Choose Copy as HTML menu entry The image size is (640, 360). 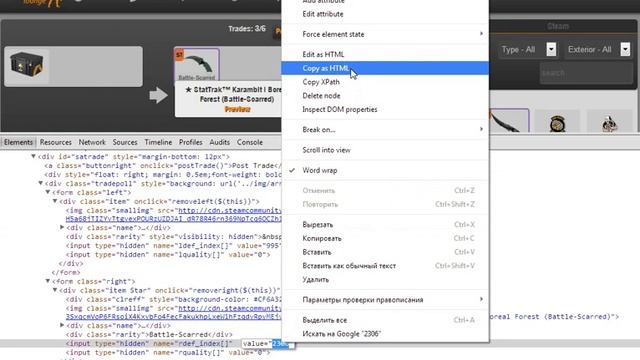385,68
